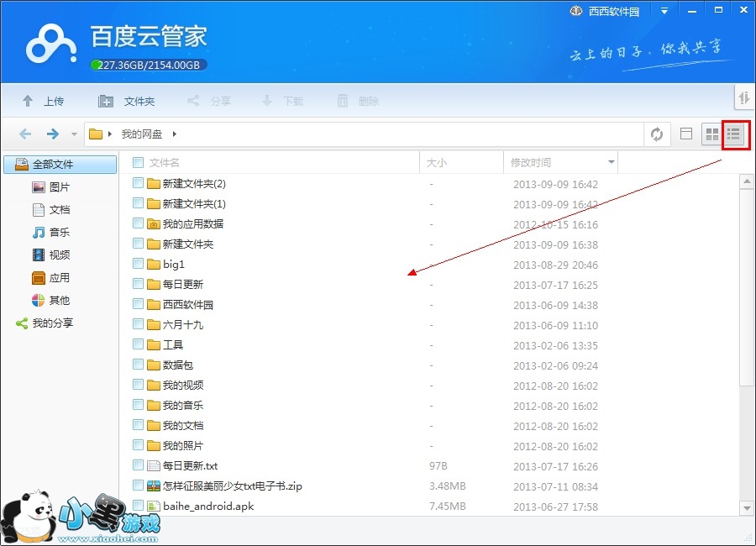This screenshot has height=546, width=756.
Task: Select the 我的音乐 folder name
Action: tap(183, 405)
